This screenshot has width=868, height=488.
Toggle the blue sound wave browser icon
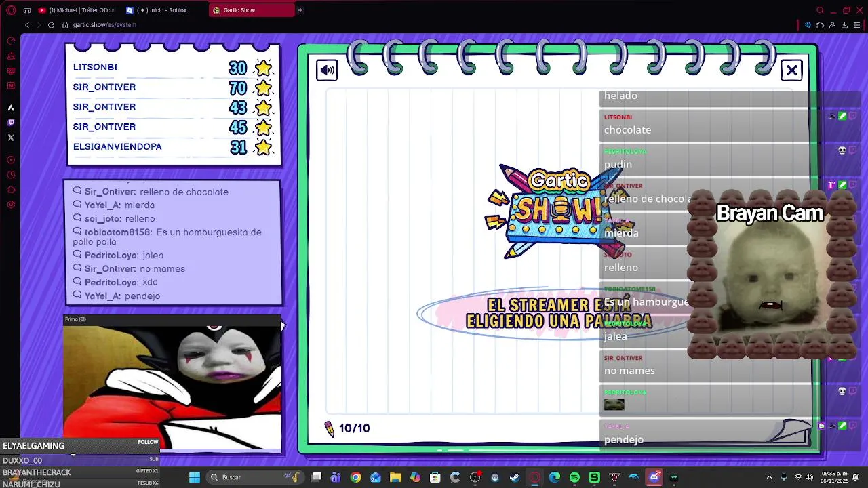[x=808, y=25]
